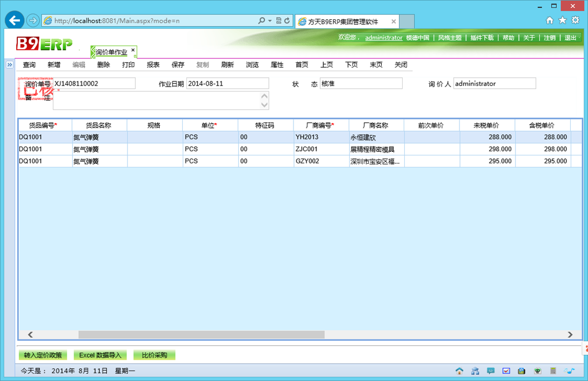Close the 询价单作业 tab
Viewport: 588px width, 381px height.
tap(133, 50)
